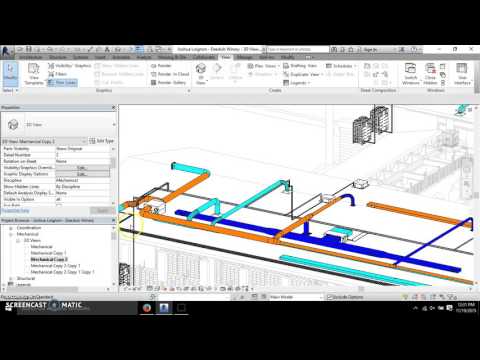The height and width of the screenshot is (360, 480).
Task: Open the Render Gallery
Action: pos(168,82)
